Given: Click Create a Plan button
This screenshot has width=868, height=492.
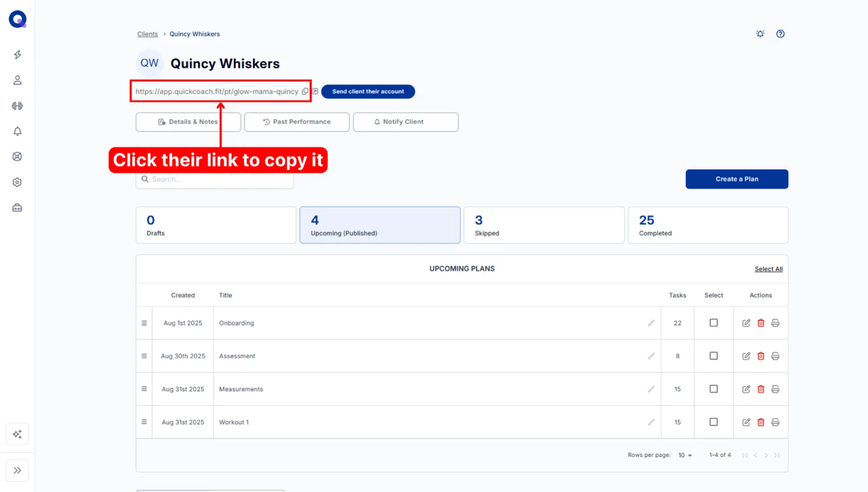Looking at the screenshot, I should pyautogui.click(x=737, y=179).
